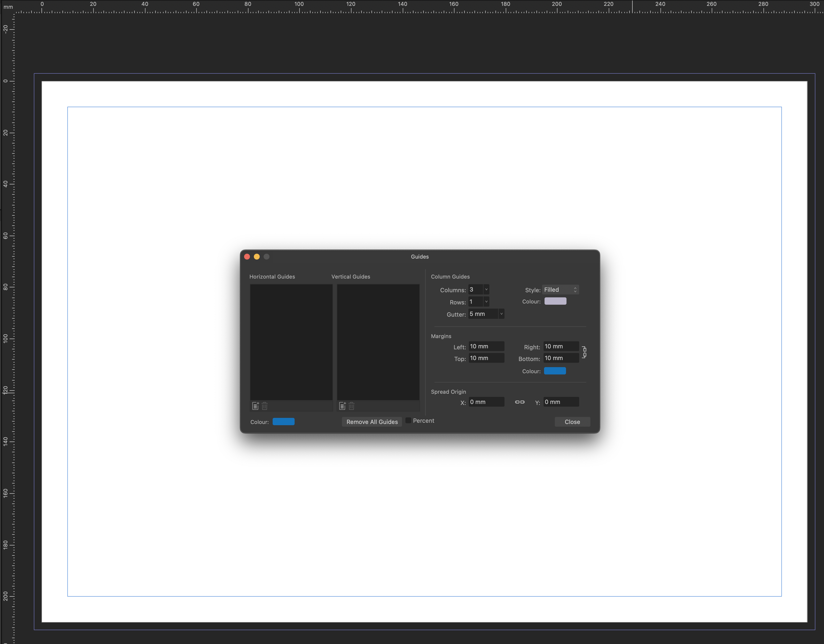
Task: Add a new vertical guide
Action: [x=343, y=406]
